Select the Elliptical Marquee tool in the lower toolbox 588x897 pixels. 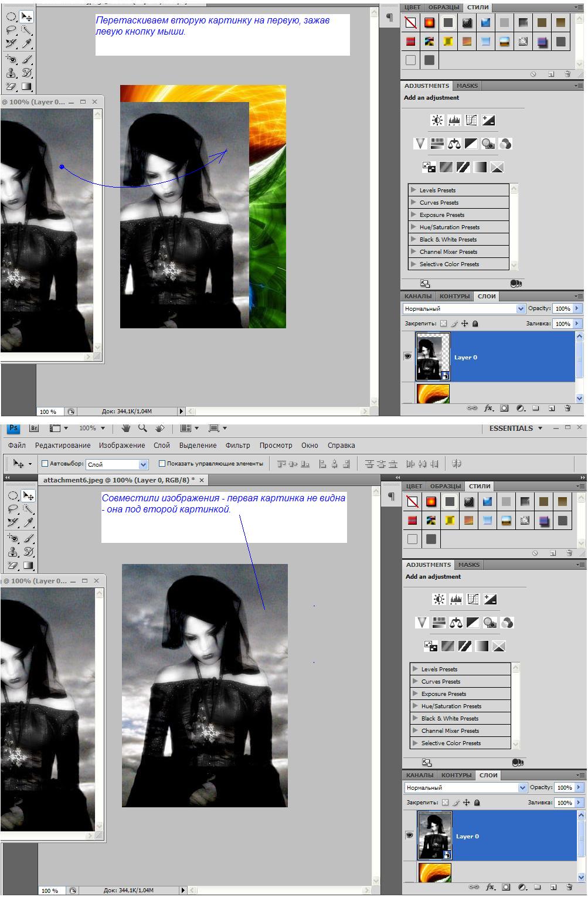point(12,496)
